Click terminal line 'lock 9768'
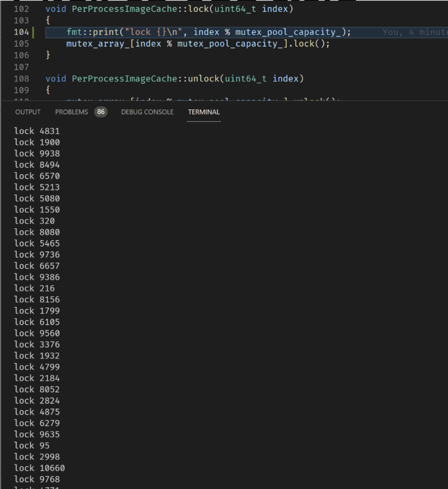The width and height of the screenshot is (448, 489). tap(37, 479)
